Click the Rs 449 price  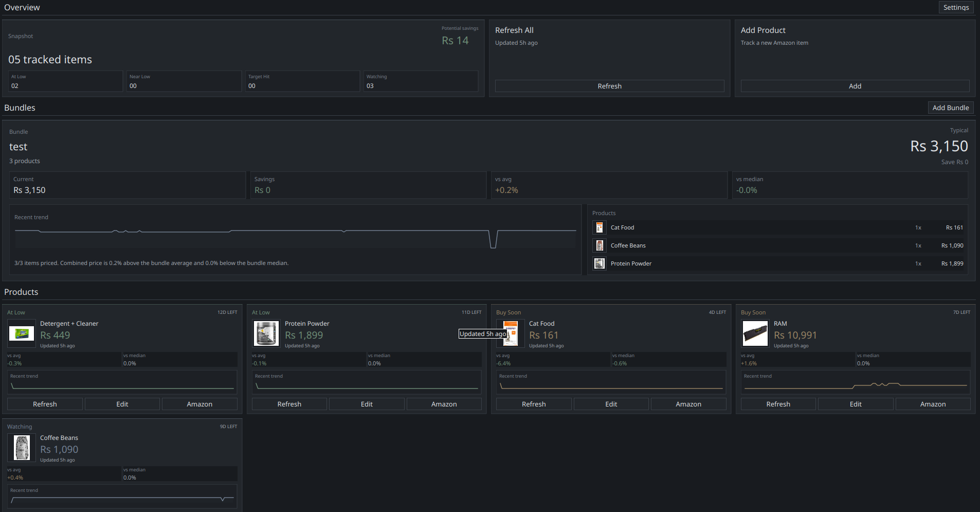click(55, 335)
